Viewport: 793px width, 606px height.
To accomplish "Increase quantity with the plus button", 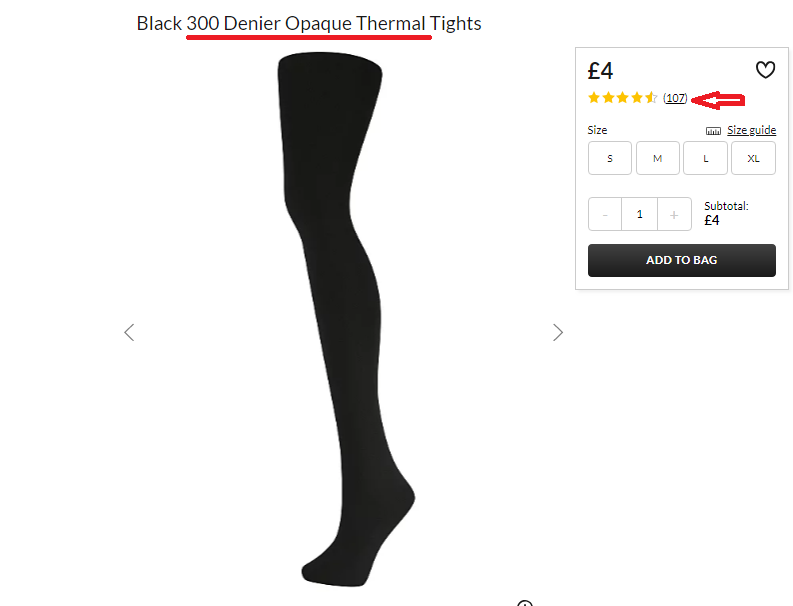I will (x=674, y=214).
